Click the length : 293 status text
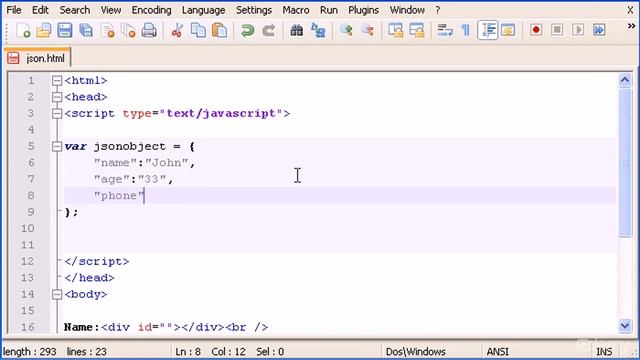This screenshot has width=640, height=360. [29, 351]
